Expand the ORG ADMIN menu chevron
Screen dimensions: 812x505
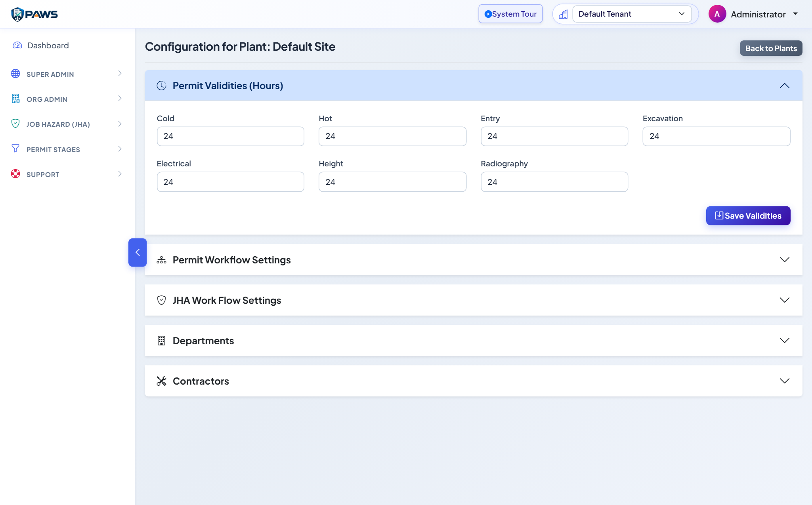pos(120,99)
